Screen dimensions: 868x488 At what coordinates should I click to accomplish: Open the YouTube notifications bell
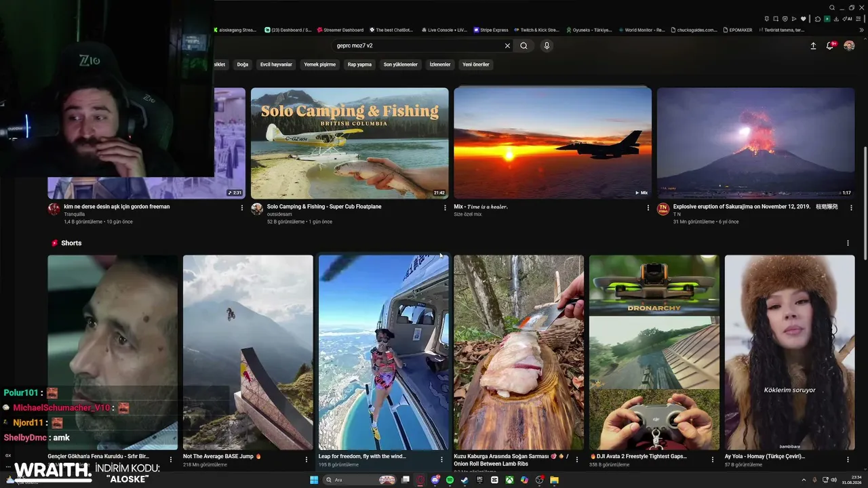click(830, 45)
